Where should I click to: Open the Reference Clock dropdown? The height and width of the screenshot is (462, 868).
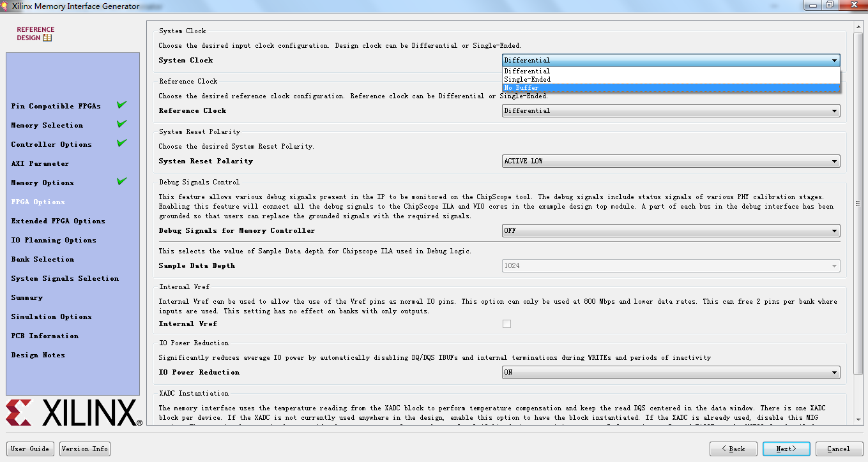pyautogui.click(x=671, y=110)
